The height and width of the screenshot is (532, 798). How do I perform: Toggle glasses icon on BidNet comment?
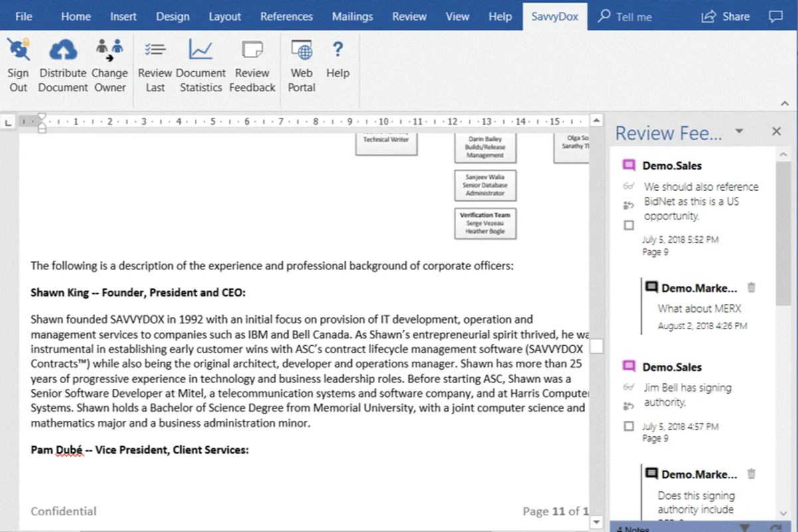click(x=628, y=187)
